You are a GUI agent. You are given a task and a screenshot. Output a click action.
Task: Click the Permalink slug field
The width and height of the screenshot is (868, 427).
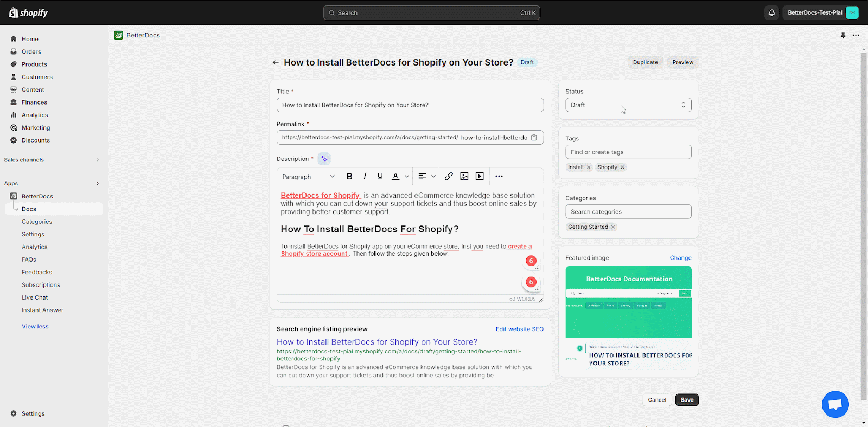[494, 138]
